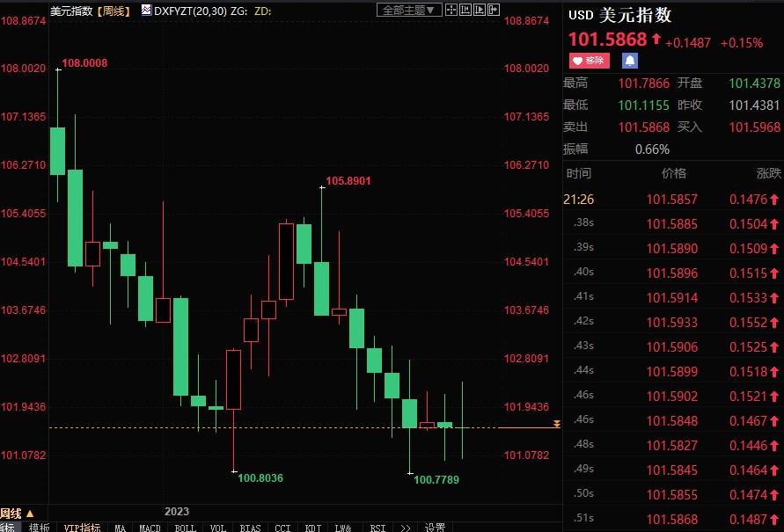Select the KDJ indicator tab
This screenshot has height=532, width=784.
[313, 528]
